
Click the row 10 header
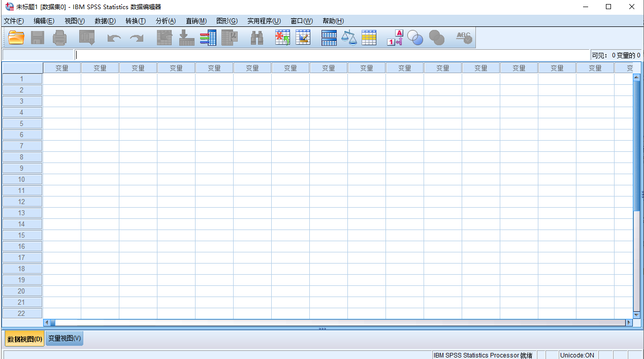[x=22, y=179]
